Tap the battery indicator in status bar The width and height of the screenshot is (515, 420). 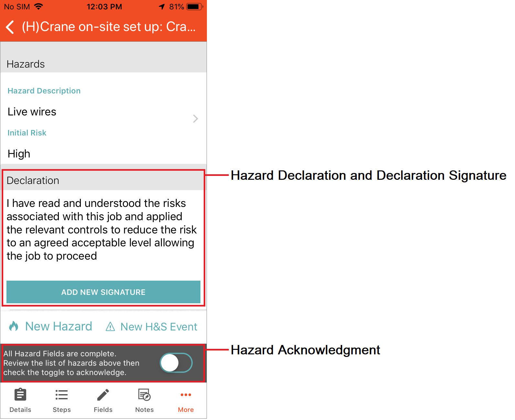click(x=195, y=6)
